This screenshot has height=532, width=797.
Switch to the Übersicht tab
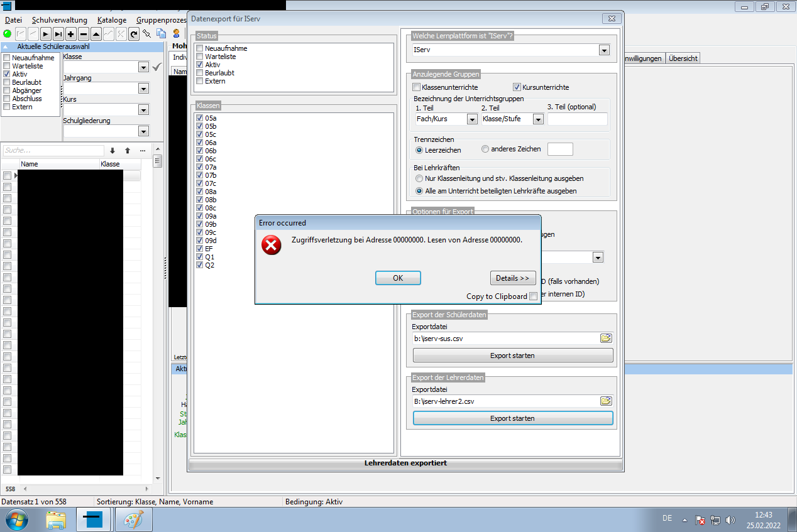click(x=683, y=58)
